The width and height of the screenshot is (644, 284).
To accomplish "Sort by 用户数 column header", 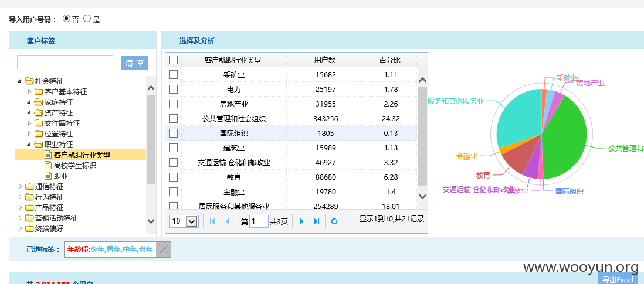I will tap(326, 60).
